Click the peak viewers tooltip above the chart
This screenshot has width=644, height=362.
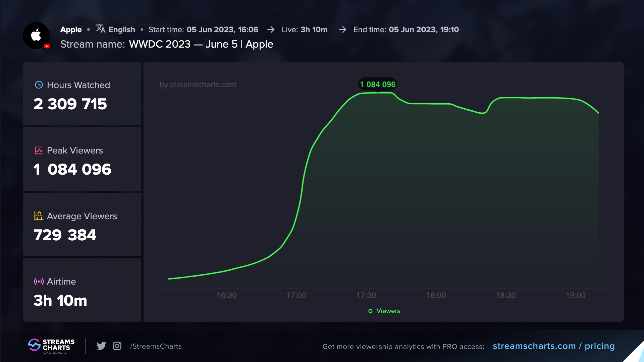coord(377,84)
